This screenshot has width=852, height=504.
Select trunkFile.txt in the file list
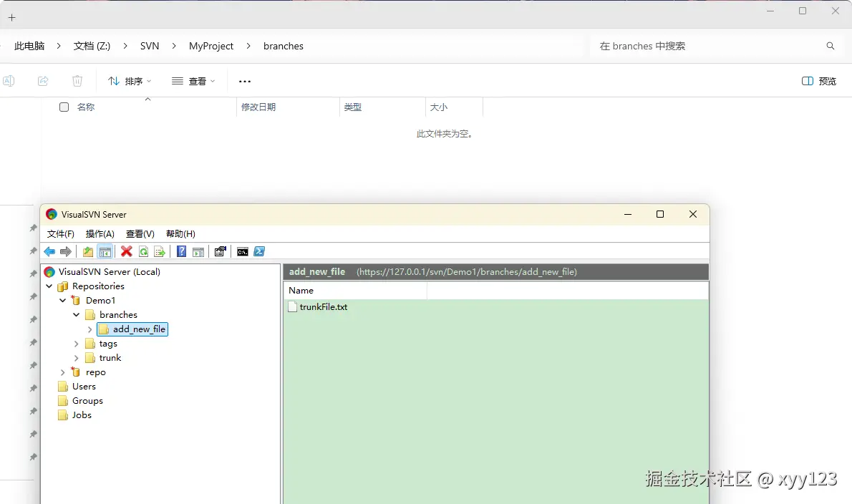click(x=324, y=307)
